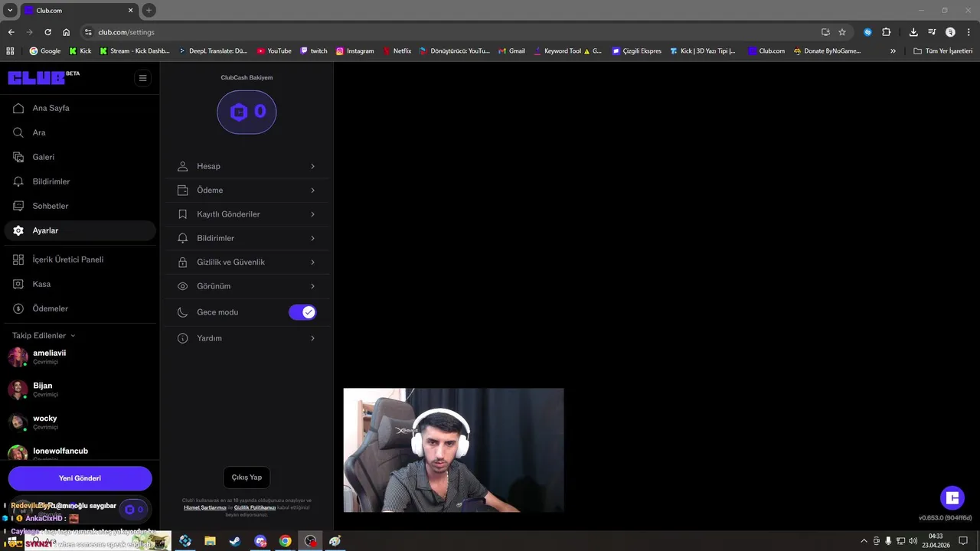Show hidden system tray icons
980x551 pixels.
[864, 541]
